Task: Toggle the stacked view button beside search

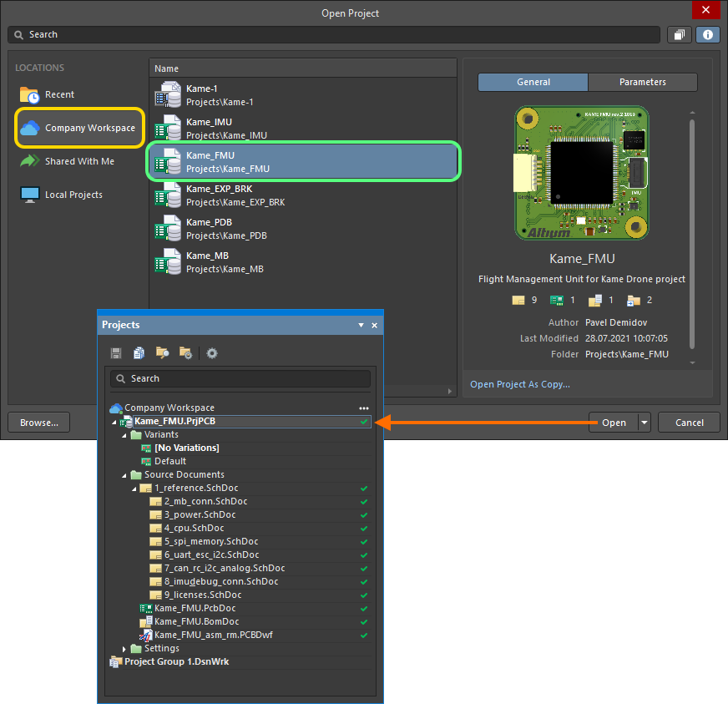Action: tap(679, 34)
